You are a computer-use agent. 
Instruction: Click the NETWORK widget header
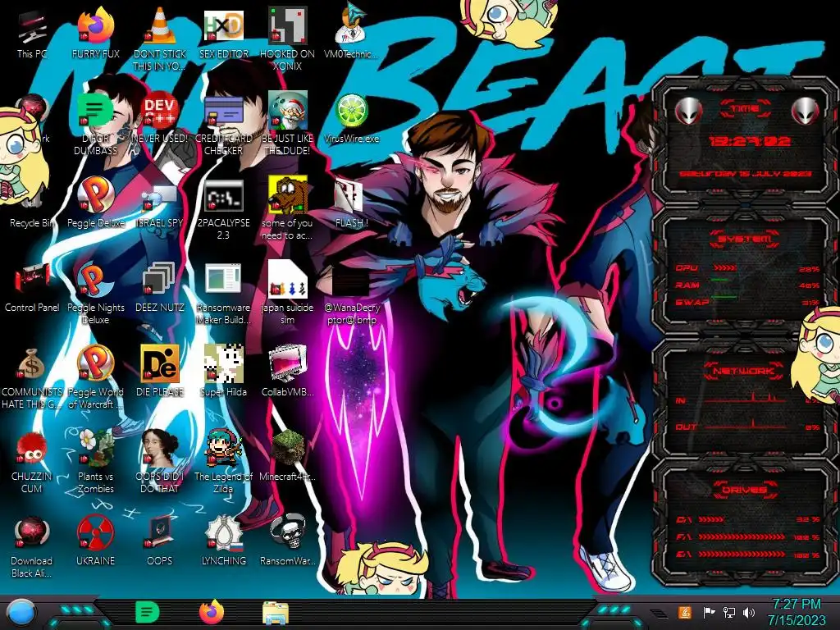coord(744,370)
